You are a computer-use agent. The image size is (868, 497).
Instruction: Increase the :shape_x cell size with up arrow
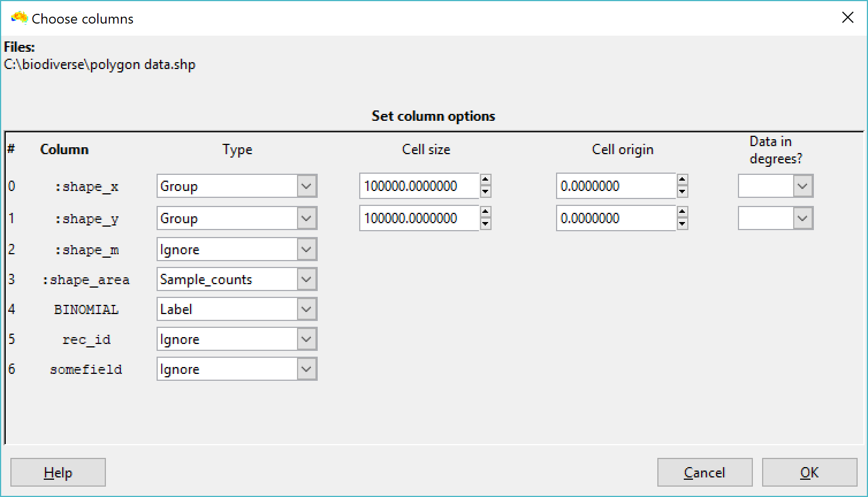[x=485, y=179]
